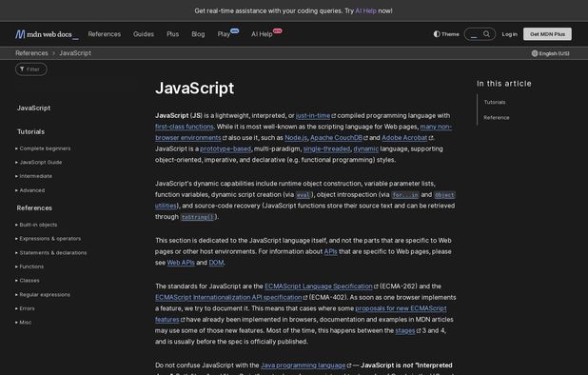Jump to Tutorials in the article outline

coord(494,103)
